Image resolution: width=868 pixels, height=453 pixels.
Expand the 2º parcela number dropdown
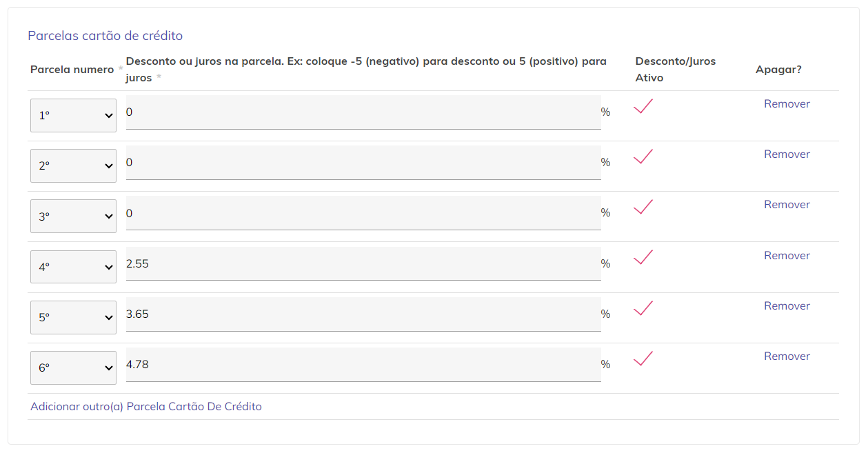coord(73,166)
